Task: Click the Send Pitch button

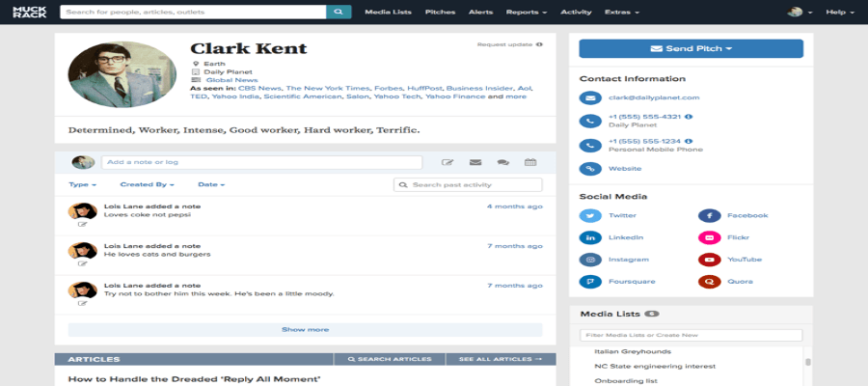Action: pos(691,48)
